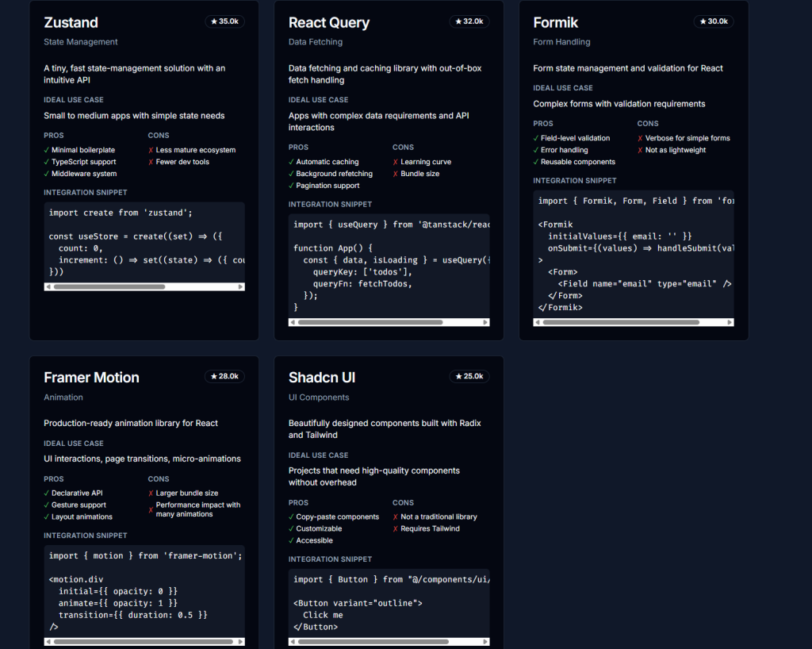
Task: Click right scroll arrow of Formik snippet
Action: [730, 322]
